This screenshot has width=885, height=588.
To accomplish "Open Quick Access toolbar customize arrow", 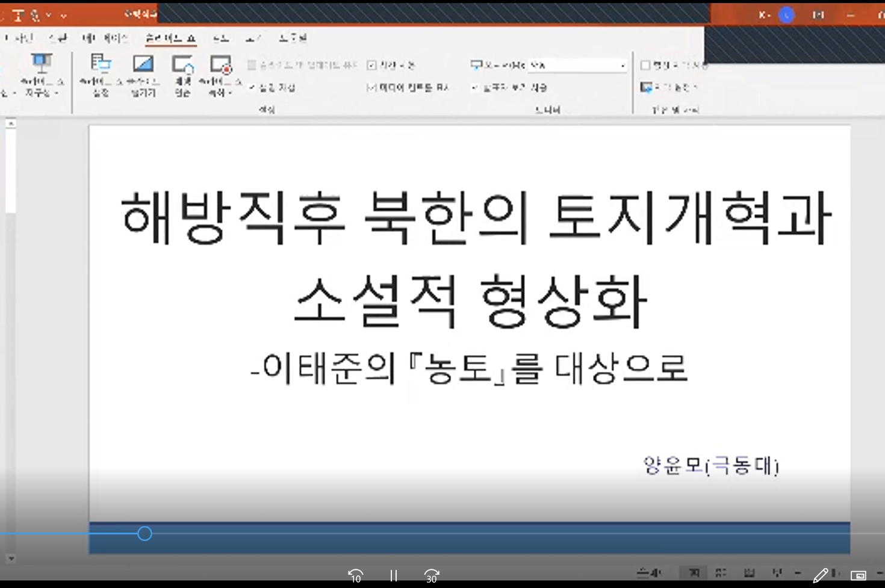I will 63,16.
